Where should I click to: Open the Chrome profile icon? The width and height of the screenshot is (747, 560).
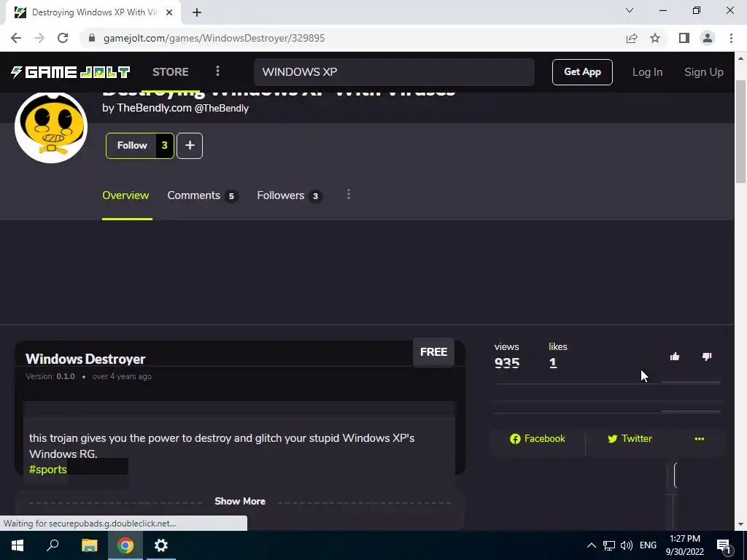tap(708, 38)
